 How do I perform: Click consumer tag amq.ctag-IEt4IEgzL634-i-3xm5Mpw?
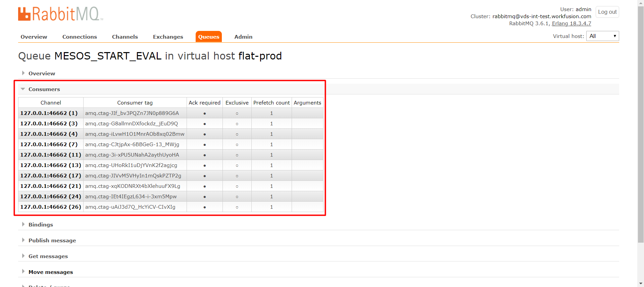(131, 196)
